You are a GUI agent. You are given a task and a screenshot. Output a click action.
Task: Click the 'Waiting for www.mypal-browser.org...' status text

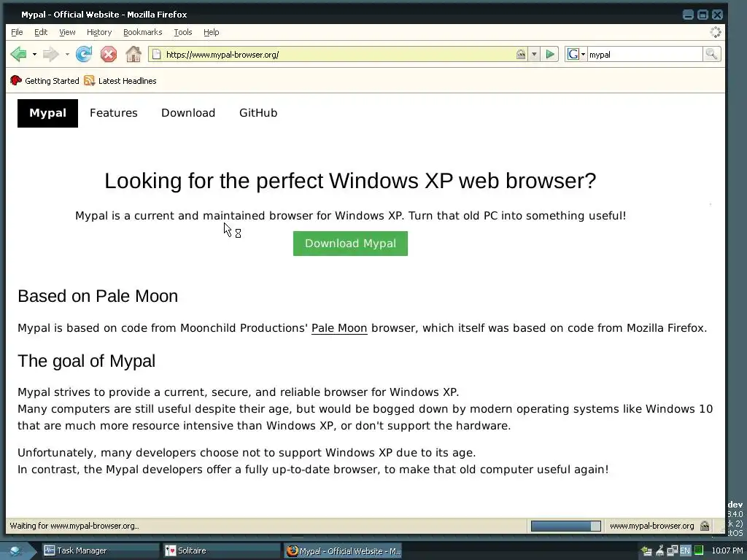[x=74, y=526]
